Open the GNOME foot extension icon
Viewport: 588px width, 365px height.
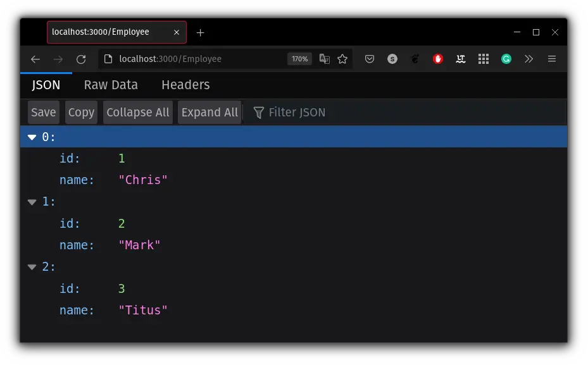[x=415, y=59]
